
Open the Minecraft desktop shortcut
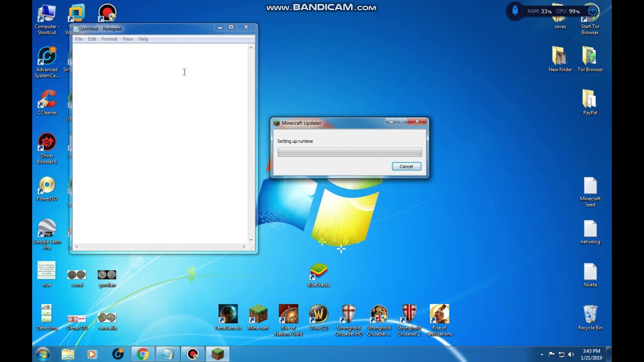click(258, 317)
